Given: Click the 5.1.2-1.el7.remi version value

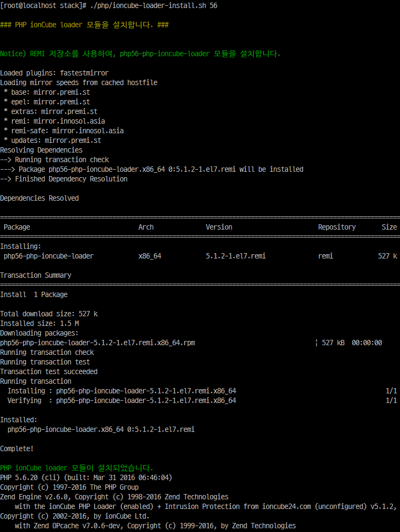Looking at the screenshot, I should point(236,256).
